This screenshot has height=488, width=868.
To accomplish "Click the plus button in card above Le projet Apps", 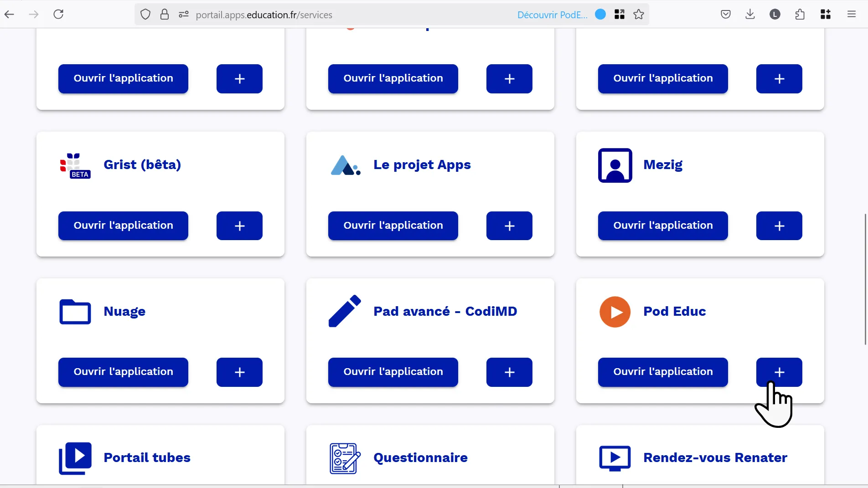I will pos(509,78).
